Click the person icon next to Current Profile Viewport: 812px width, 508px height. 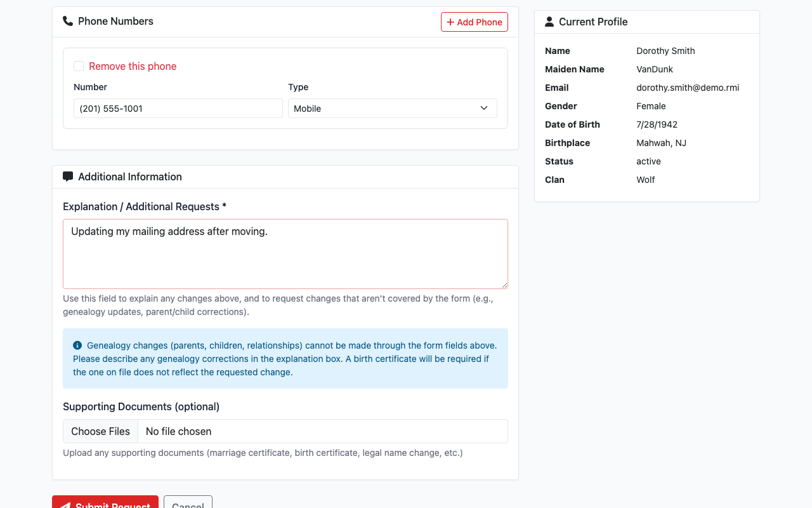click(x=549, y=22)
